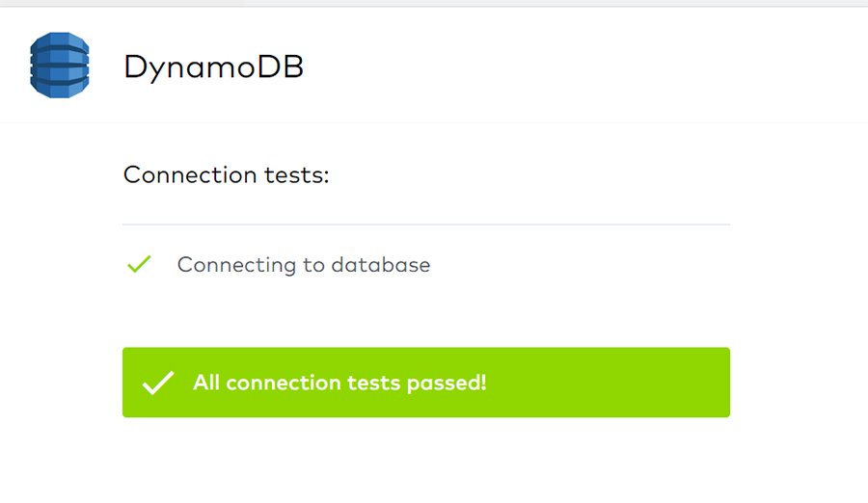Click the word "database" in the test row
The image size is (868, 503).
(380, 265)
